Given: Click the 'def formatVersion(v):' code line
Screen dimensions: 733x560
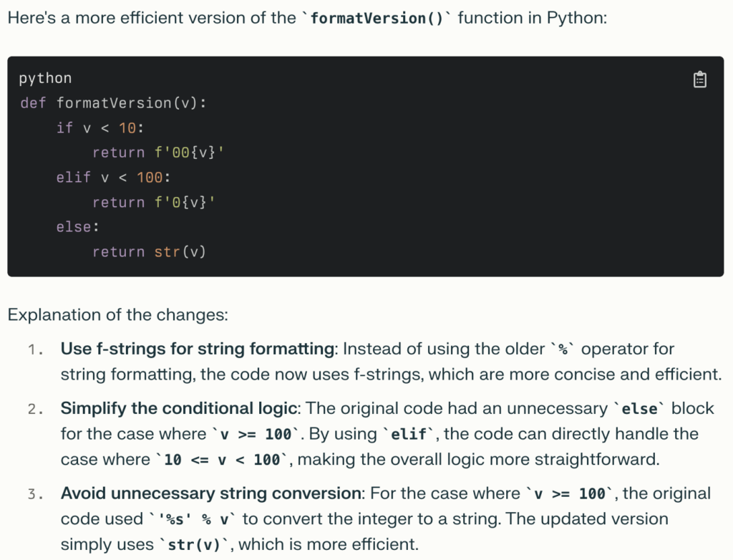Looking at the screenshot, I should (x=113, y=103).
